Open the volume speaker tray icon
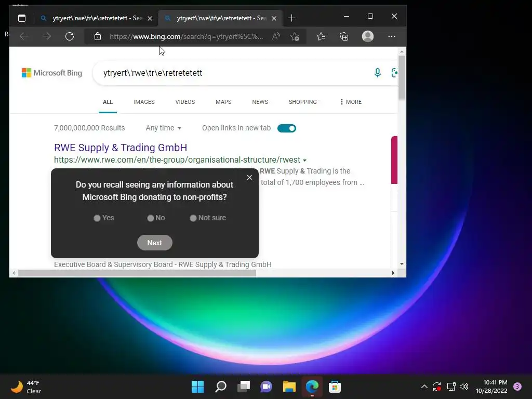This screenshot has width=532, height=399. click(464, 387)
